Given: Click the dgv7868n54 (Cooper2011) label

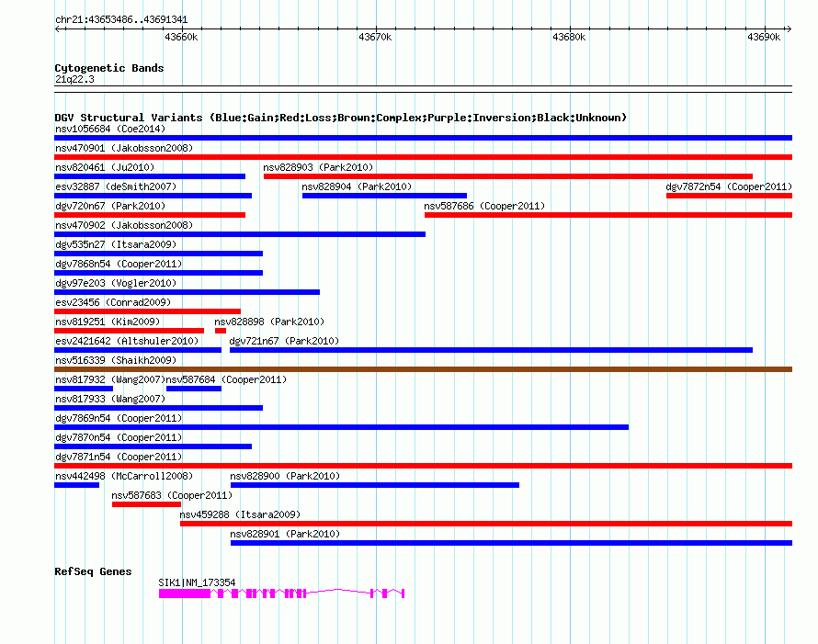Looking at the screenshot, I should point(119,264).
